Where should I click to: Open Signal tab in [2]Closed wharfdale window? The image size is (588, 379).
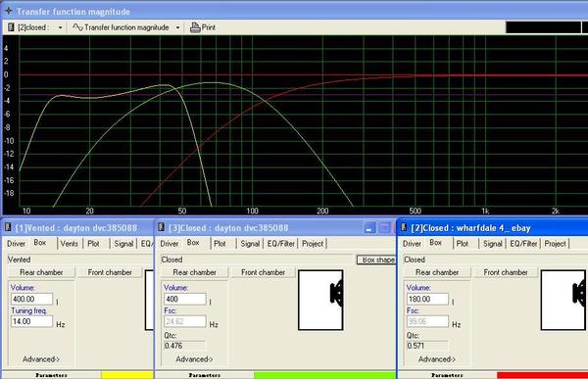pos(493,244)
